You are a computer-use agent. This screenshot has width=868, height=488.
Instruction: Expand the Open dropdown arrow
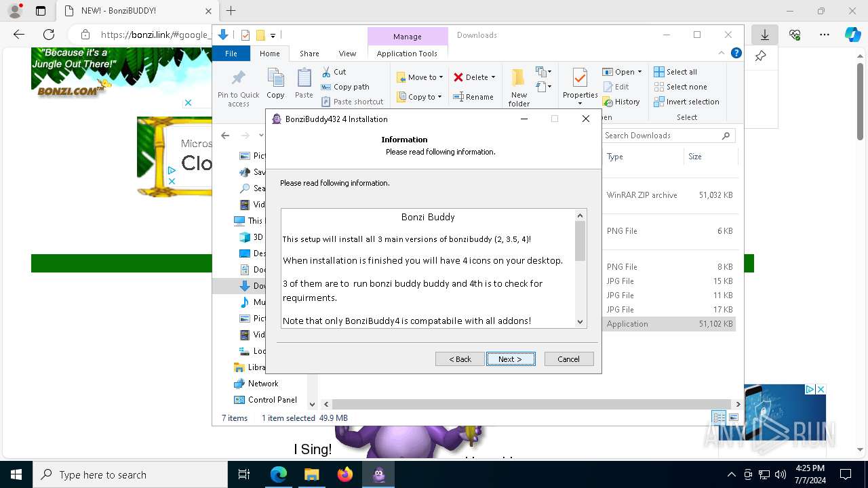tap(639, 72)
